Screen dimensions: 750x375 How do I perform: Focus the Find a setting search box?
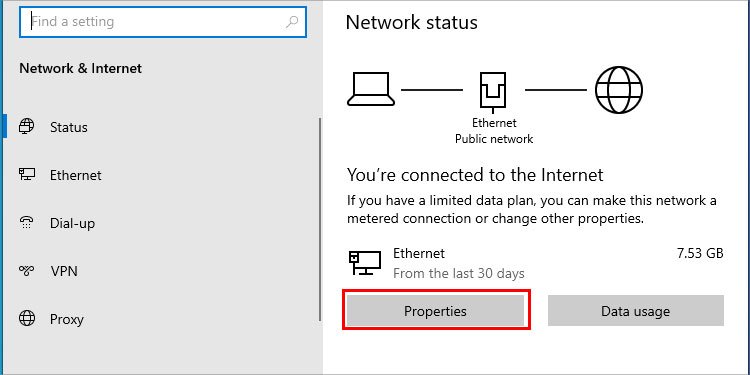tap(163, 22)
